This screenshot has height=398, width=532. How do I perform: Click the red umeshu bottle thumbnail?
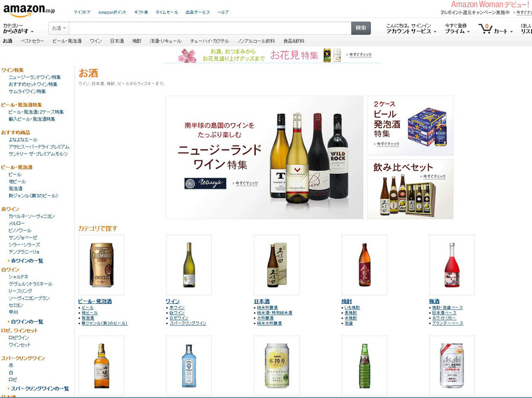451,265
